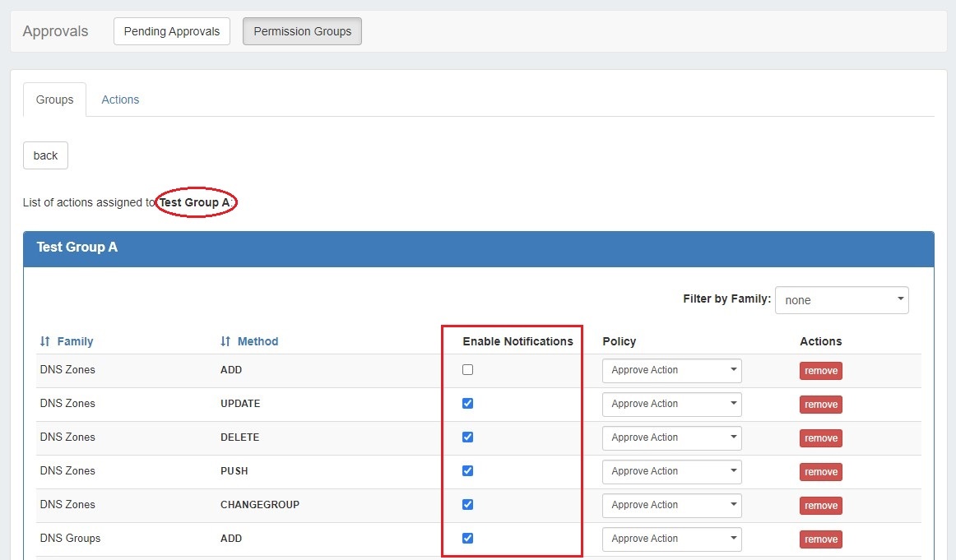Viewport: 956px width, 560px height.
Task: Remove the DNS Zones PUSH action
Action: (x=820, y=472)
